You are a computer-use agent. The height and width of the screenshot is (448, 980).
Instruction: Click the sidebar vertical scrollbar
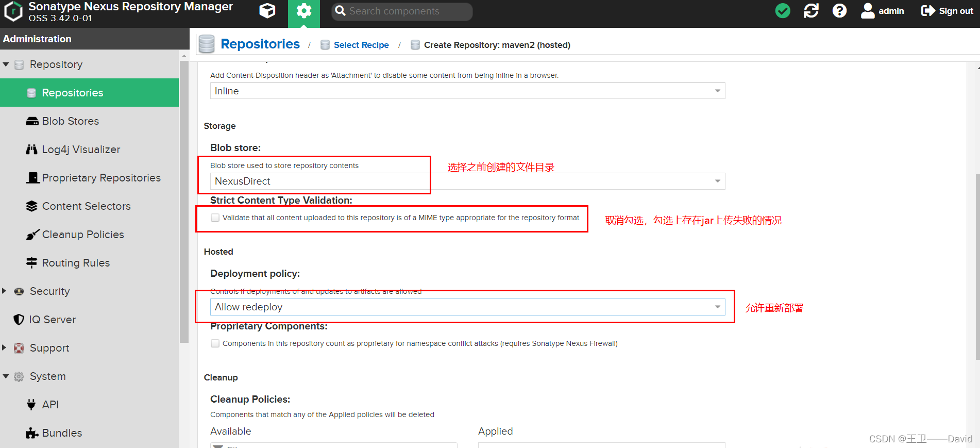click(x=184, y=202)
